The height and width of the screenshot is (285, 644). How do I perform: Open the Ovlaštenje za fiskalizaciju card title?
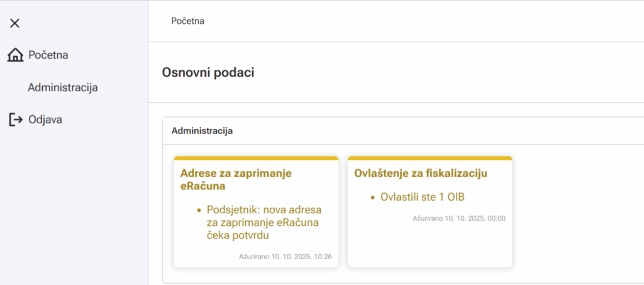[421, 173]
